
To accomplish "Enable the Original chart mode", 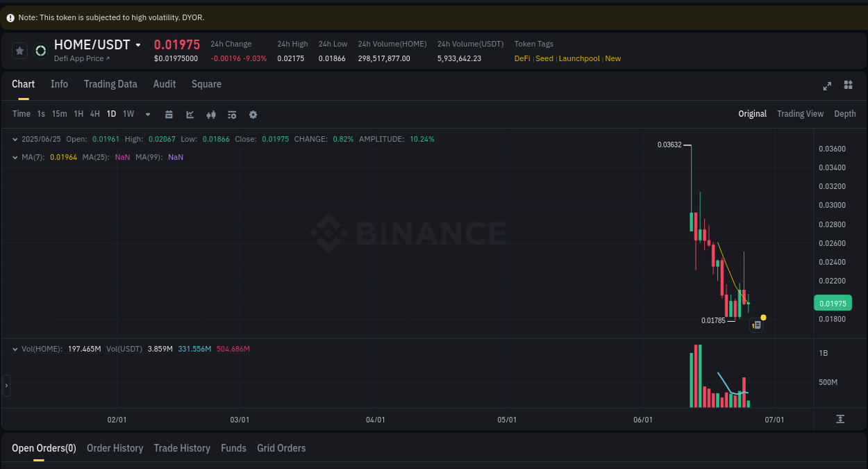I will pyautogui.click(x=752, y=113).
